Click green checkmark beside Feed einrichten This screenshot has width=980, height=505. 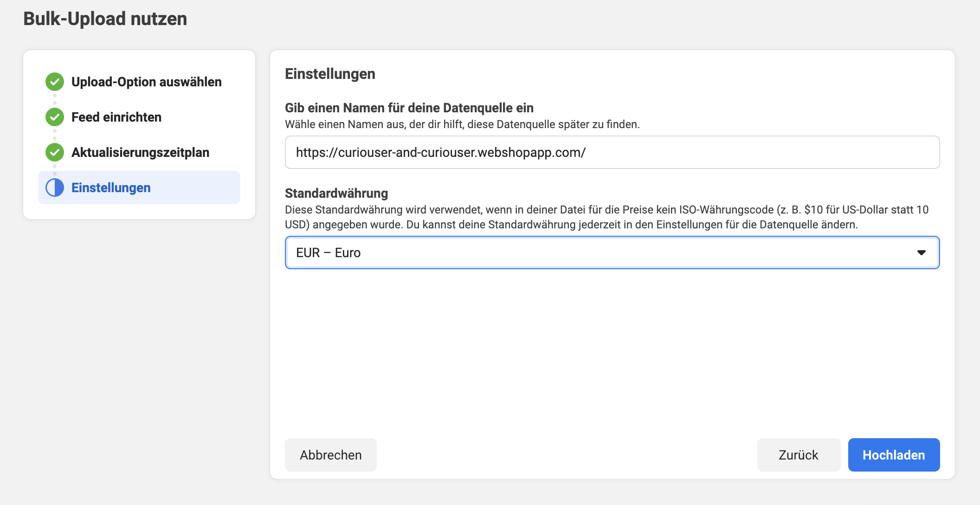pyautogui.click(x=55, y=117)
